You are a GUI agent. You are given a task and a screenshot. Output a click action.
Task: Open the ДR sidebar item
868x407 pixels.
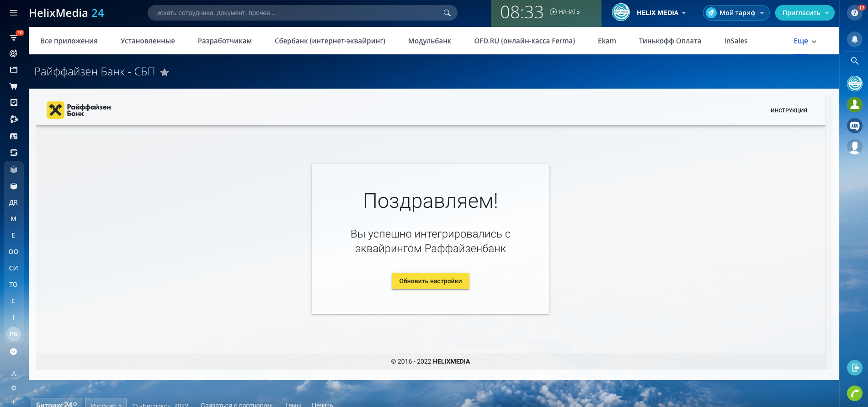(x=14, y=202)
